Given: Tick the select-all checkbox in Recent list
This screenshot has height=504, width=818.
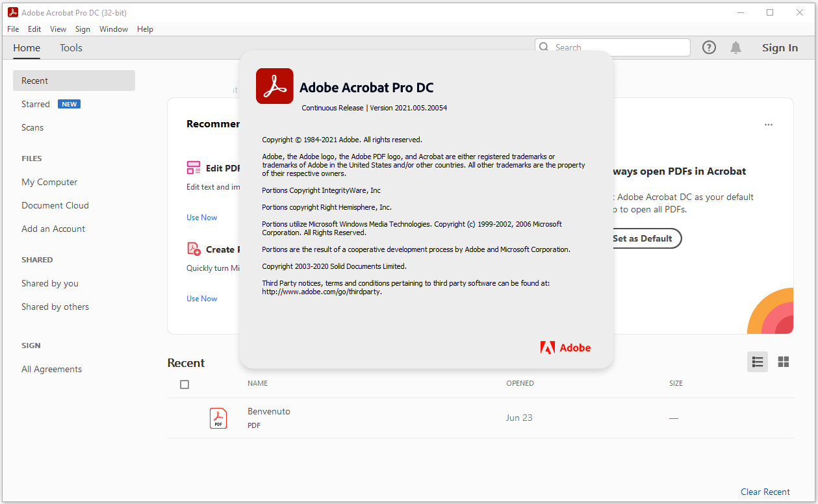Looking at the screenshot, I should 185,384.
